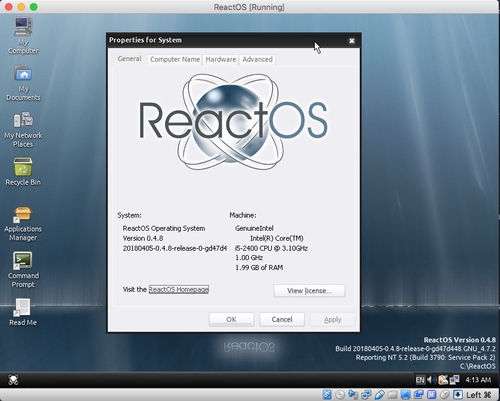This screenshot has height=401, width=500.
Task: Open the ReactOS Start menu button
Action: (13, 380)
